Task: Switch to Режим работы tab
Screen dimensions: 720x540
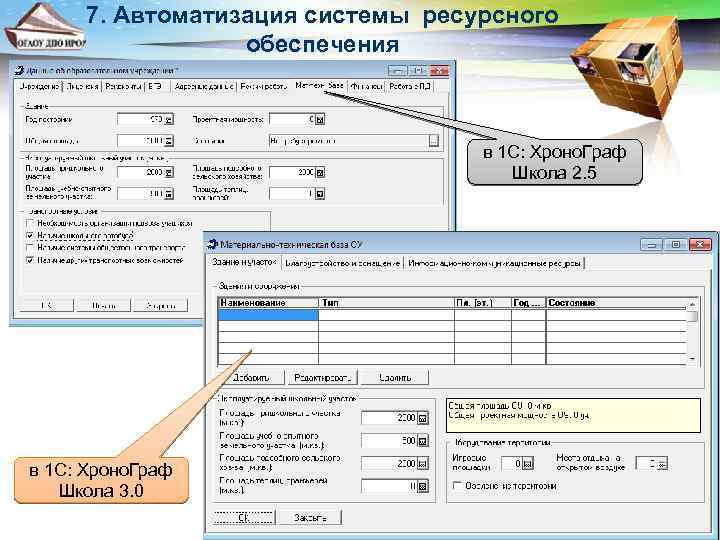Action: pyautogui.click(x=264, y=86)
